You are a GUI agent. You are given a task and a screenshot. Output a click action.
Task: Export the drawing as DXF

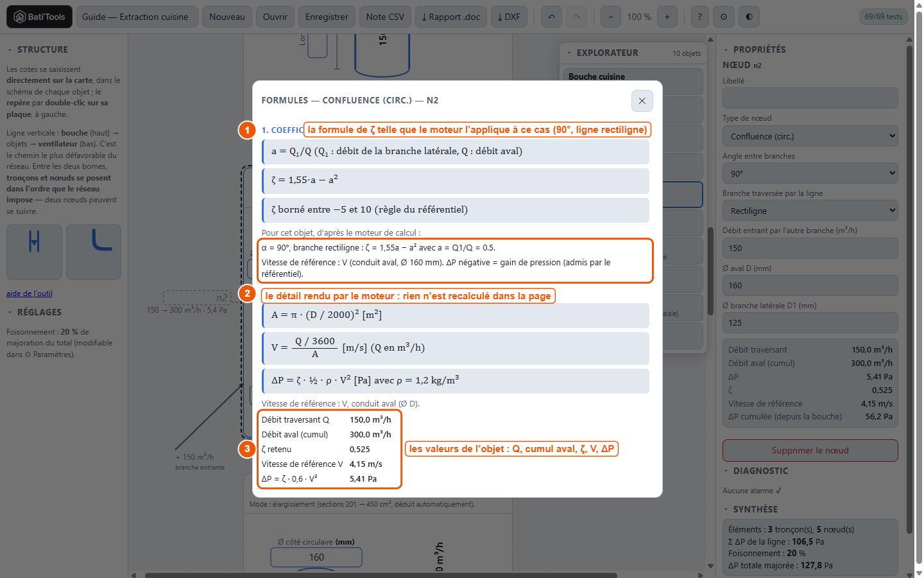point(509,17)
